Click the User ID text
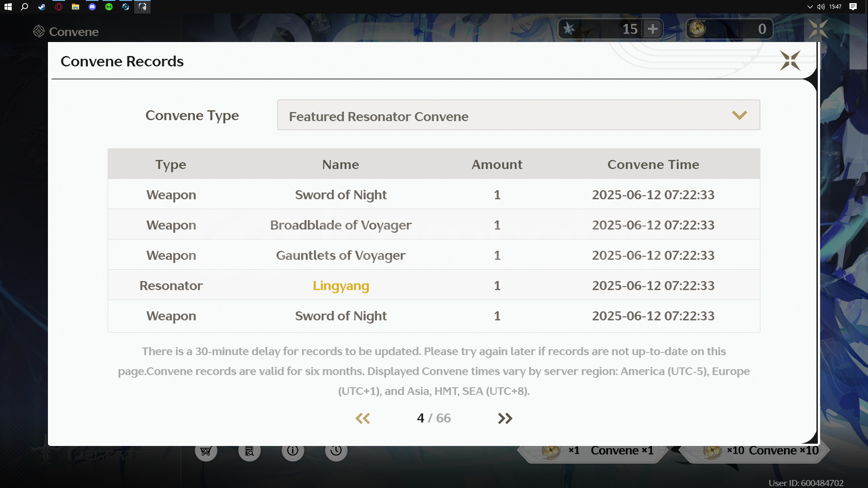868x488 pixels. (x=806, y=483)
